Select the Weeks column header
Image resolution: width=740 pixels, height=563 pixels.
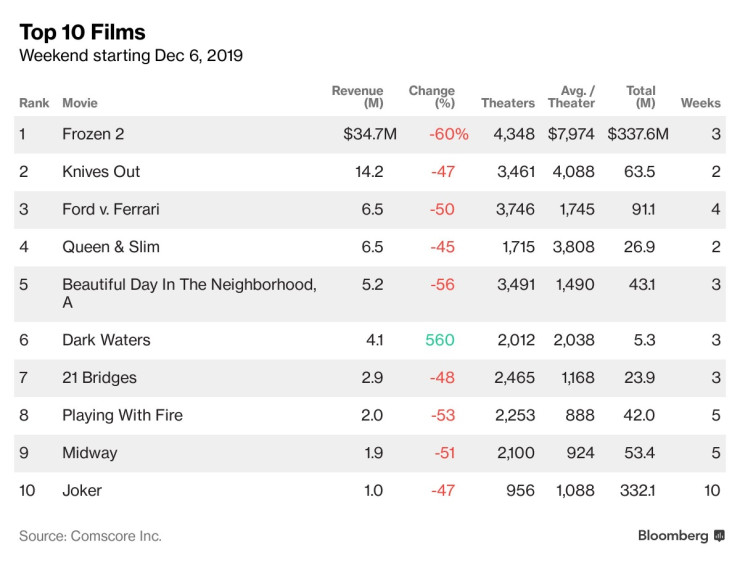pos(700,103)
